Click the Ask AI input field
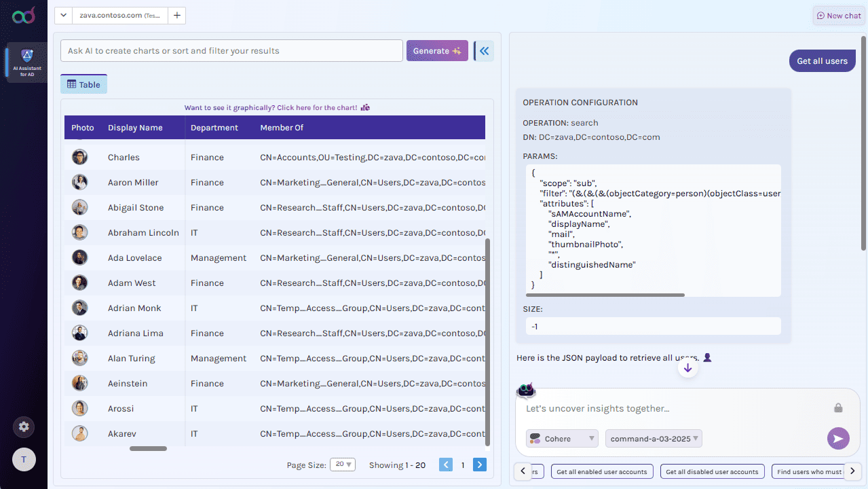Screen dimensions: 868x489 click(231, 50)
